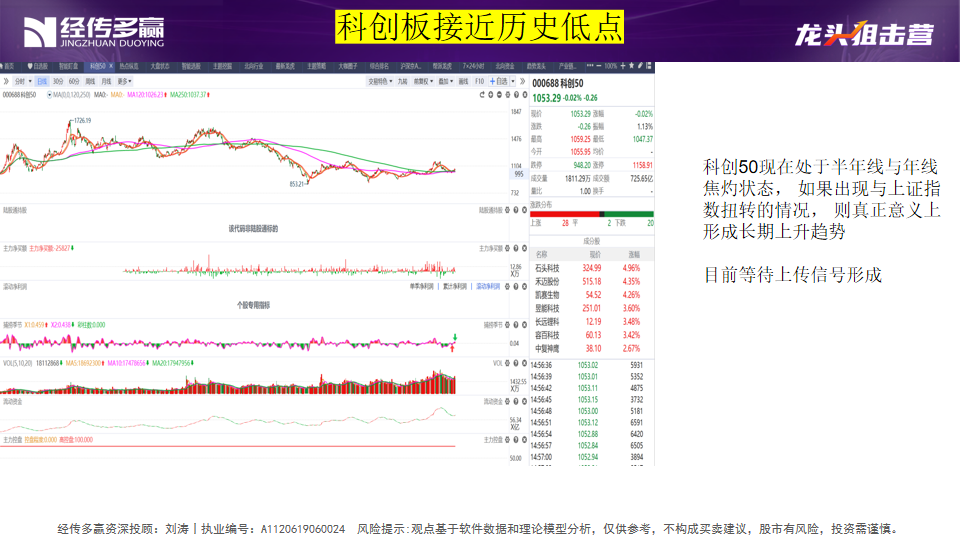Open help for 流动资金 indicator

tap(516, 401)
